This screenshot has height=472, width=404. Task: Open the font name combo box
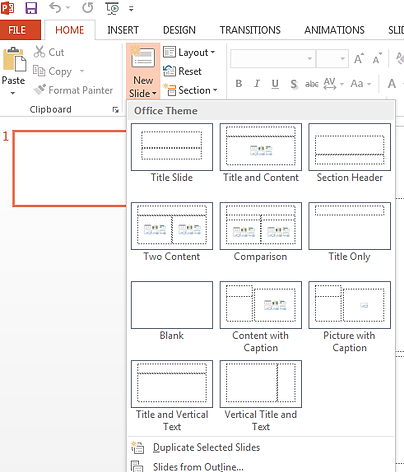pos(273,59)
